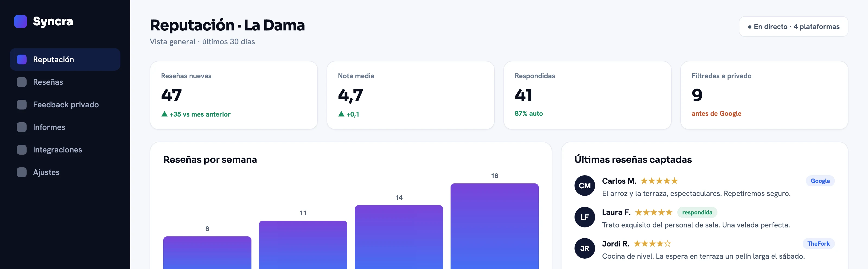
Task: Click the 'Reputación · La Dama' heading
Action: click(x=228, y=25)
